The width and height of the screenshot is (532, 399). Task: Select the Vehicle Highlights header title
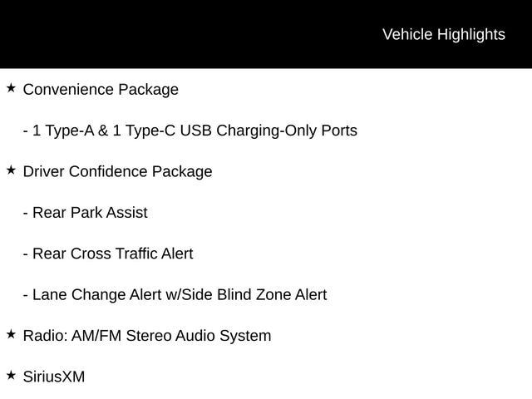(443, 34)
